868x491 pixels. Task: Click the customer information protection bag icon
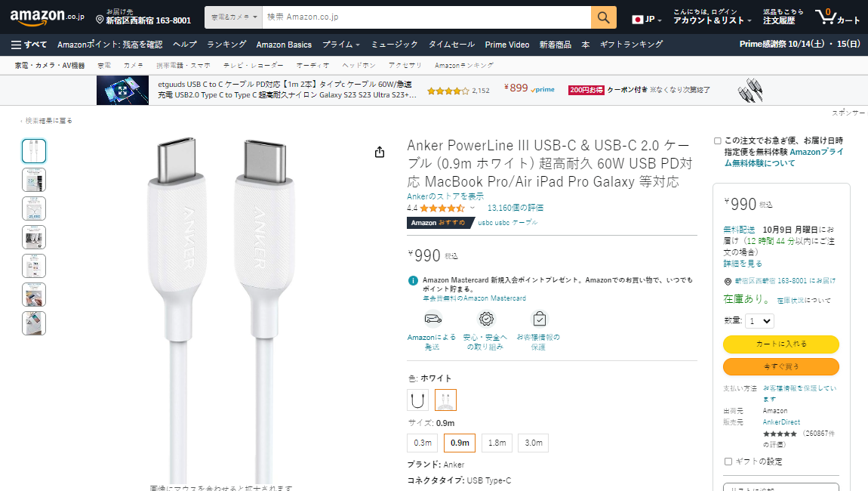539,319
